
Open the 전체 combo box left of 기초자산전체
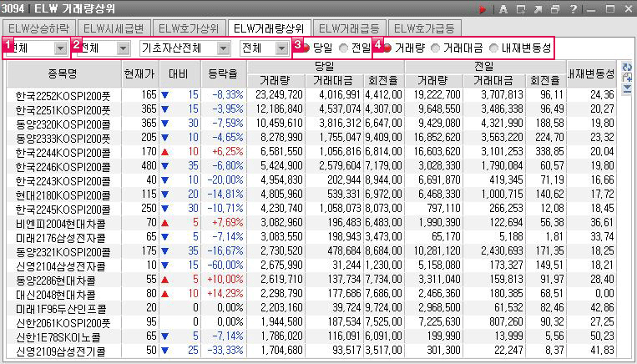click(x=104, y=48)
